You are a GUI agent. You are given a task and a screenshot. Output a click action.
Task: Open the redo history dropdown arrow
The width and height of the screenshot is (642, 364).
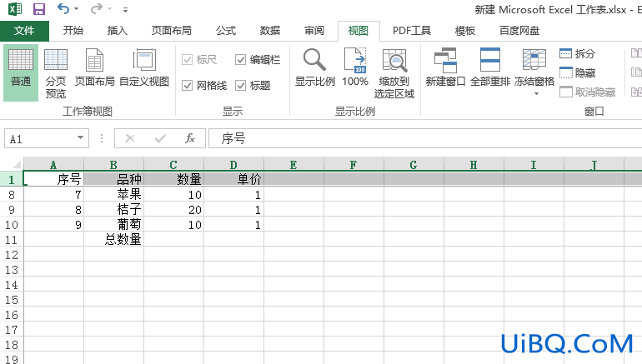coord(109,9)
